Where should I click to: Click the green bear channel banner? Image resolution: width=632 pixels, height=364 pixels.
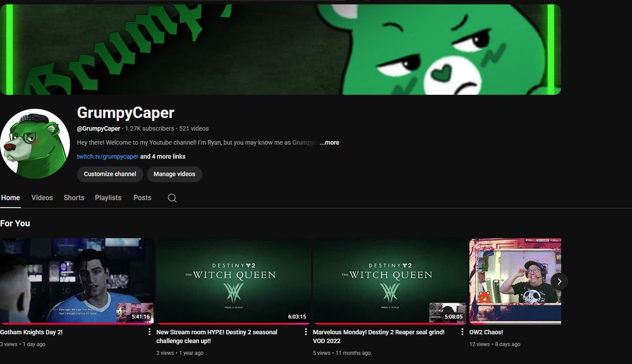click(x=281, y=49)
